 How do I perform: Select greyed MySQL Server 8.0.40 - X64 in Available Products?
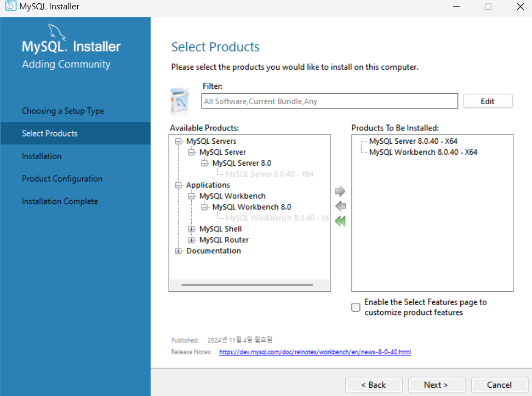[x=270, y=174]
